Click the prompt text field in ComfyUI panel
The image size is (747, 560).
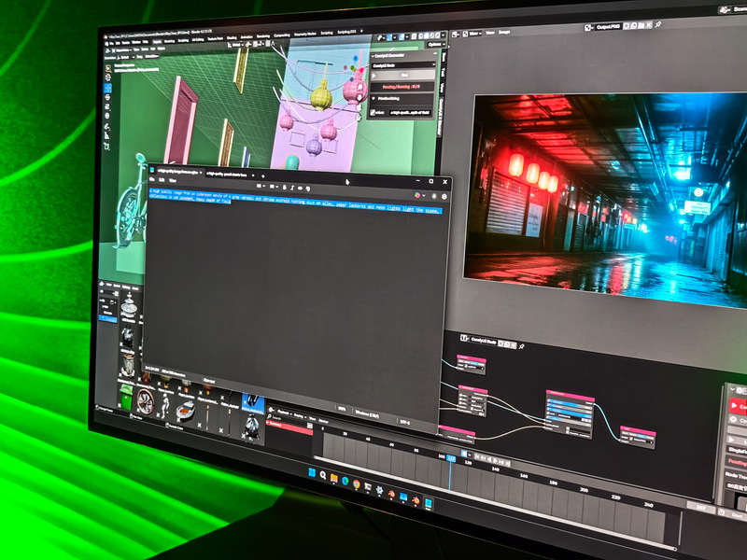coord(410,112)
